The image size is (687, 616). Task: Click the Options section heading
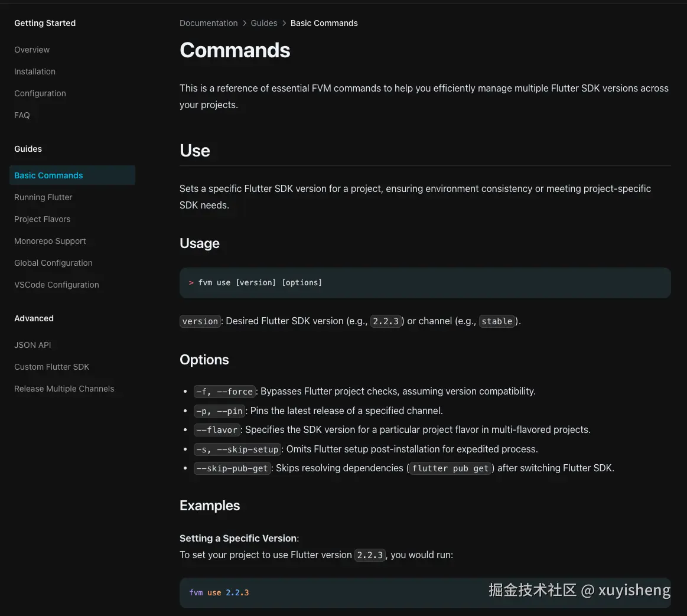pyautogui.click(x=204, y=360)
